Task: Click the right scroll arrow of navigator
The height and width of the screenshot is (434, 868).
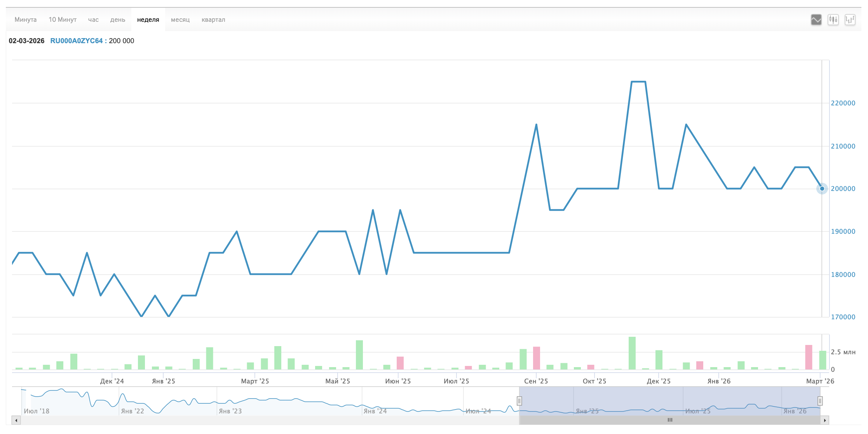Action: click(x=824, y=420)
